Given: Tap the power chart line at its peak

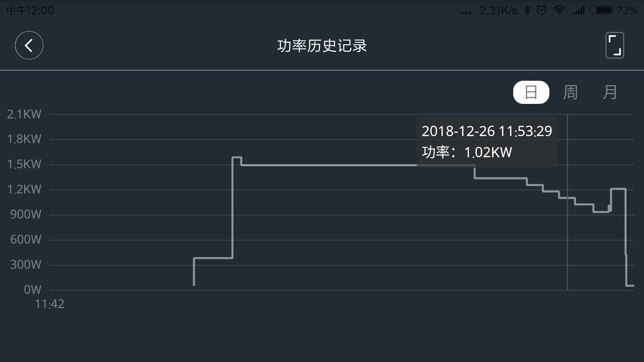Looking at the screenshot, I should click(237, 158).
